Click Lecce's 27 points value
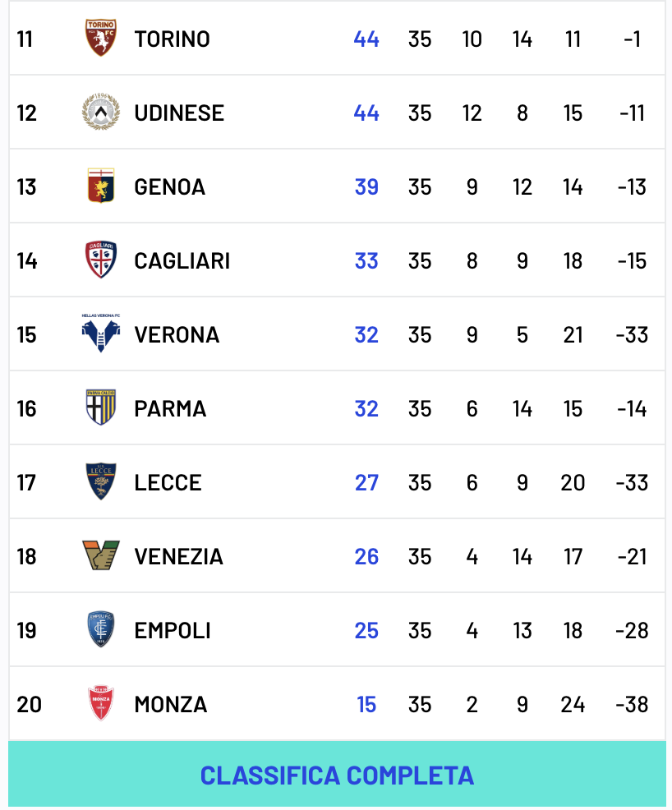The height and width of the screenshot is (810, 672). point(366,482)
